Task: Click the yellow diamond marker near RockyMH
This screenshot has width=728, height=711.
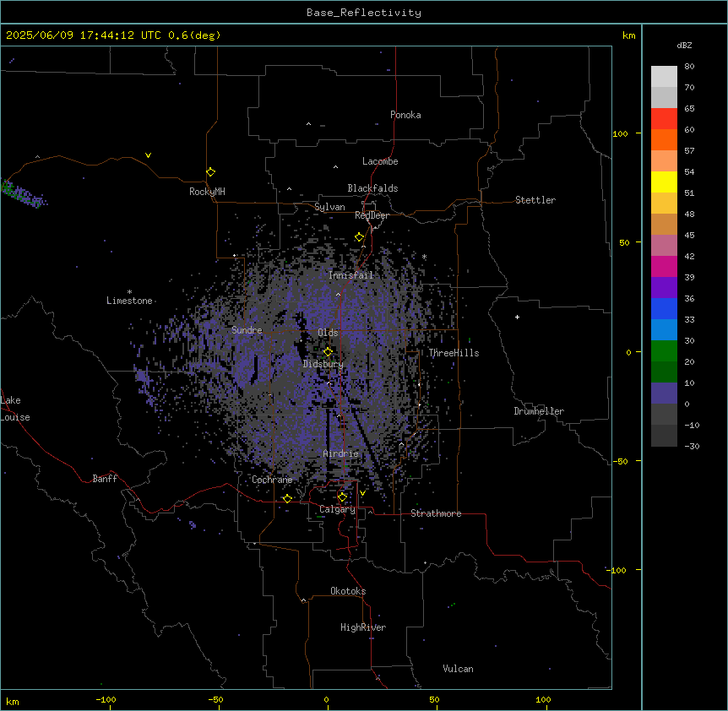Action: [211, 172]
